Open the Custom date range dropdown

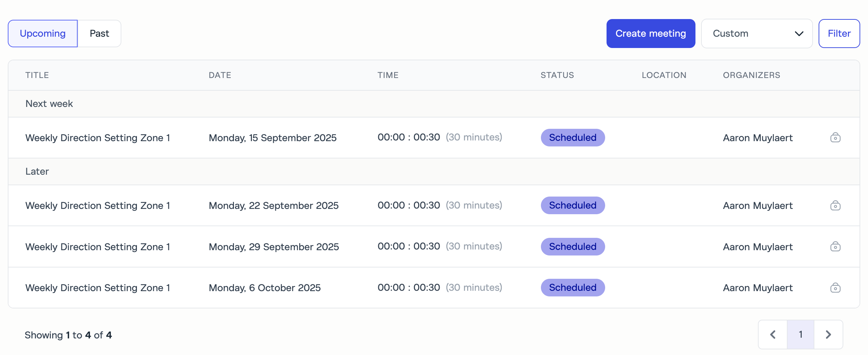pyautogui.click(x=757, y=34)
